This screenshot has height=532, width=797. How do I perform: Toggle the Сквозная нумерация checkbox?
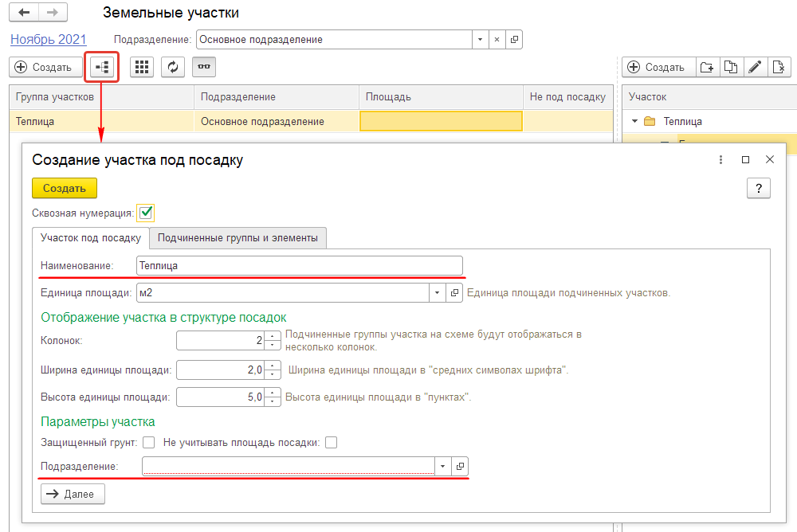[x=146, y=213]
